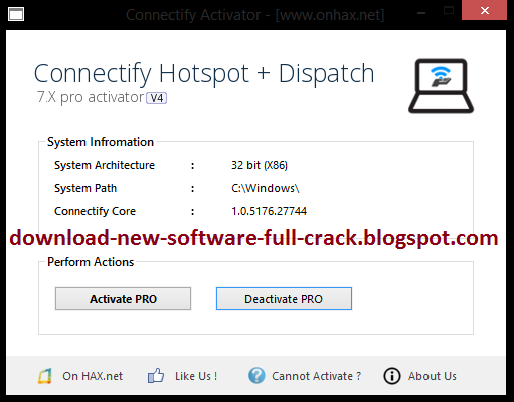Select the 32 bit (X86) architecture value

pos(259,165)
